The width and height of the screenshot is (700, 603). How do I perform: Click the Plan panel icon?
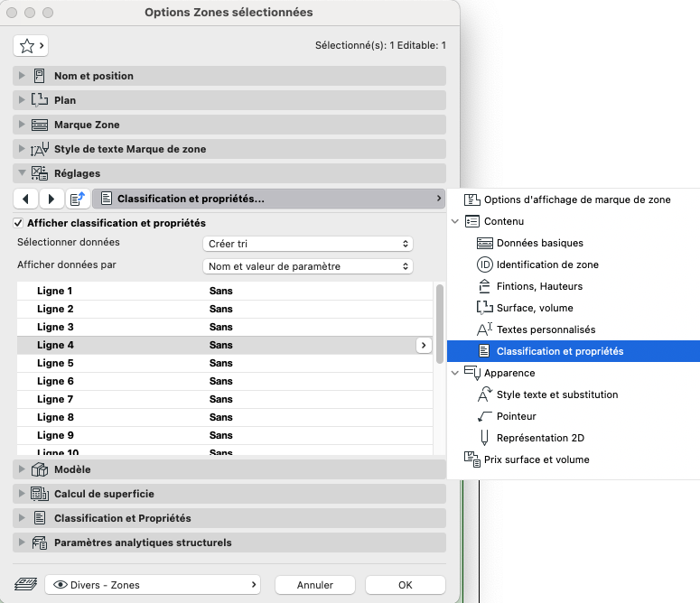click(x=39, y=100)
